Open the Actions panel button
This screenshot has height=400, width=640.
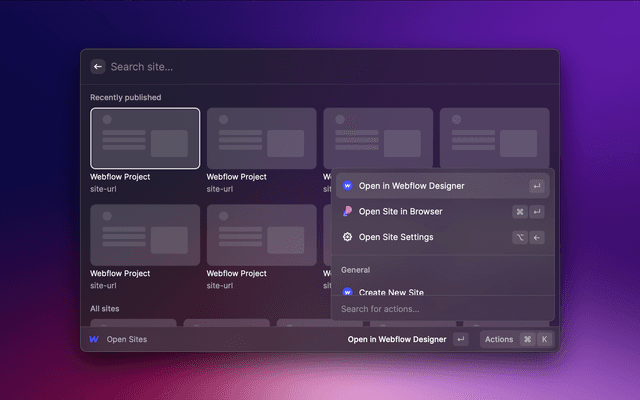click(x=499, y=339)
